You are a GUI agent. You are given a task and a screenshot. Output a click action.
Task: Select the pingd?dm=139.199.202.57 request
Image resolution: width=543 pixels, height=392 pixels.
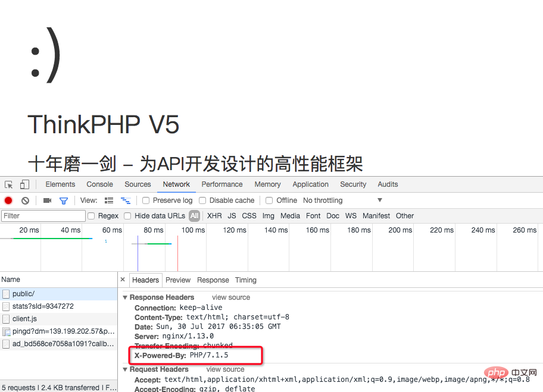[59, 331]
